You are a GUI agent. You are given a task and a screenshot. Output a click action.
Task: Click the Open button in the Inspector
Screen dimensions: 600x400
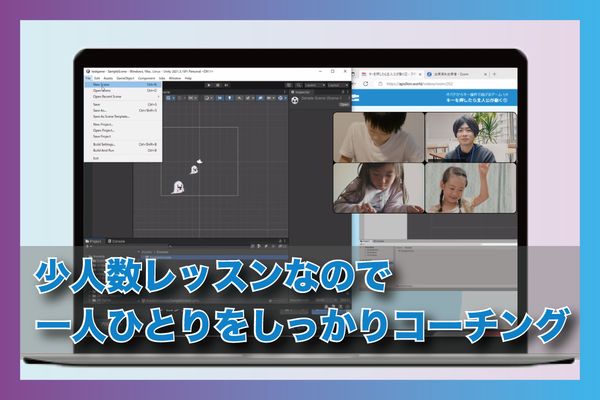344,104
